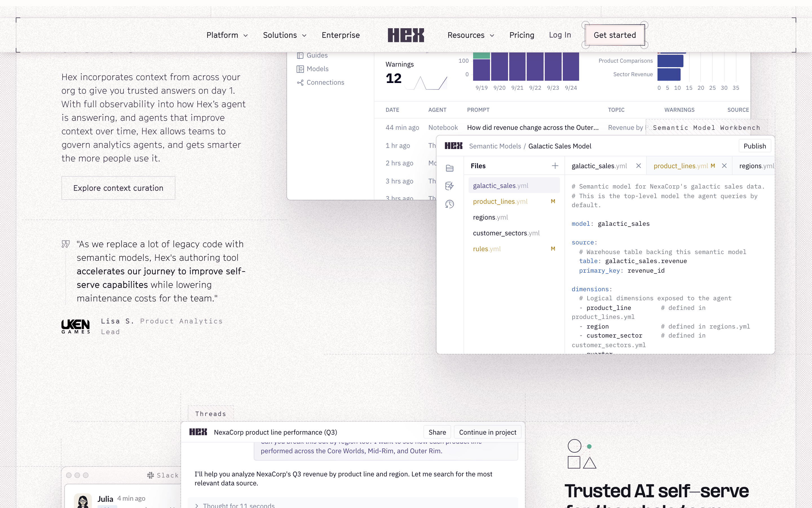Screen dimensions: 812x508
Task: Close the galactic_sales.yml tab
Action: click(x=639, y=166)
